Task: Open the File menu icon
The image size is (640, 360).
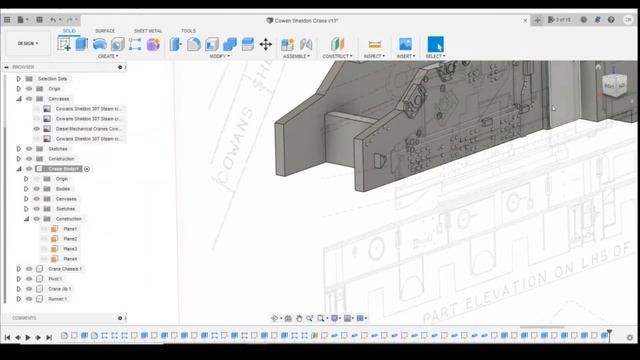Action: pyautogui.click(x=20, y=20)
